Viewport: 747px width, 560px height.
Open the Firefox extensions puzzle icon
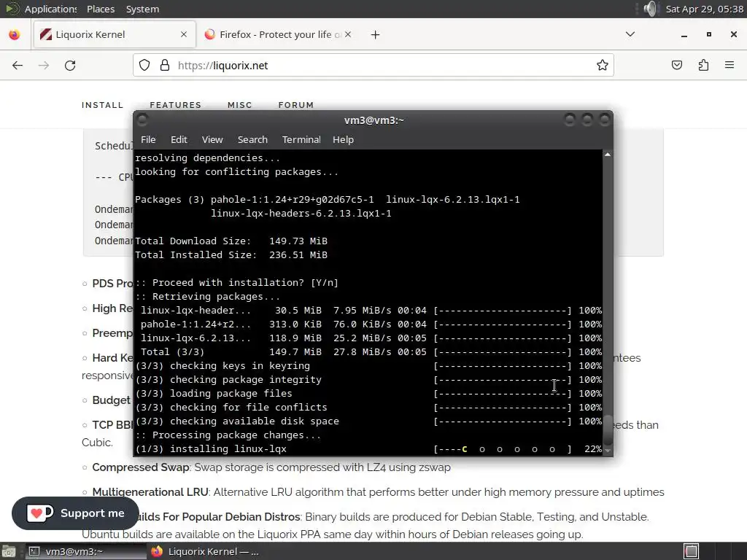(704, 65)
